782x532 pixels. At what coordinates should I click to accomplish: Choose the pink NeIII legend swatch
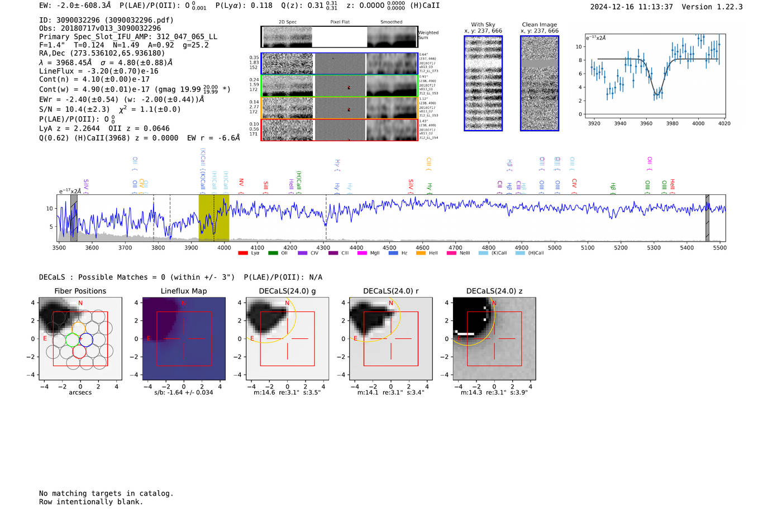(x=451, y=253)
